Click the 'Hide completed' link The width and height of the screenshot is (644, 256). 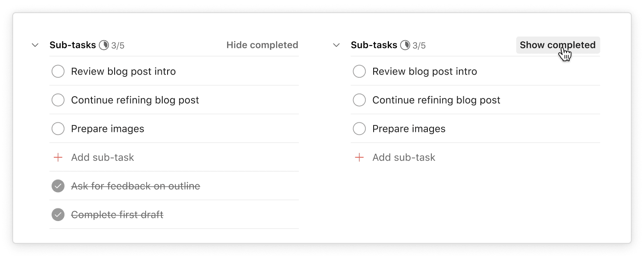point(262,45)
